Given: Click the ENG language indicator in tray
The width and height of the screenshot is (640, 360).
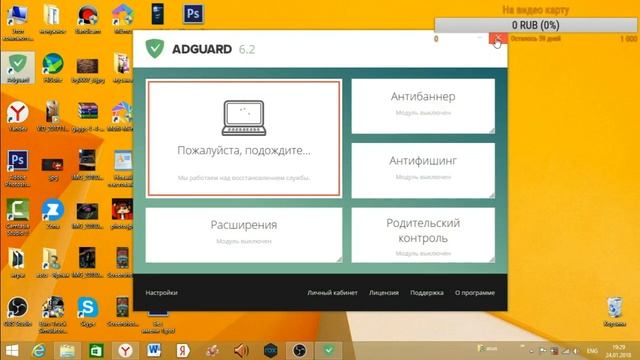Looking at the screenshot, I should tap(592, 351).
